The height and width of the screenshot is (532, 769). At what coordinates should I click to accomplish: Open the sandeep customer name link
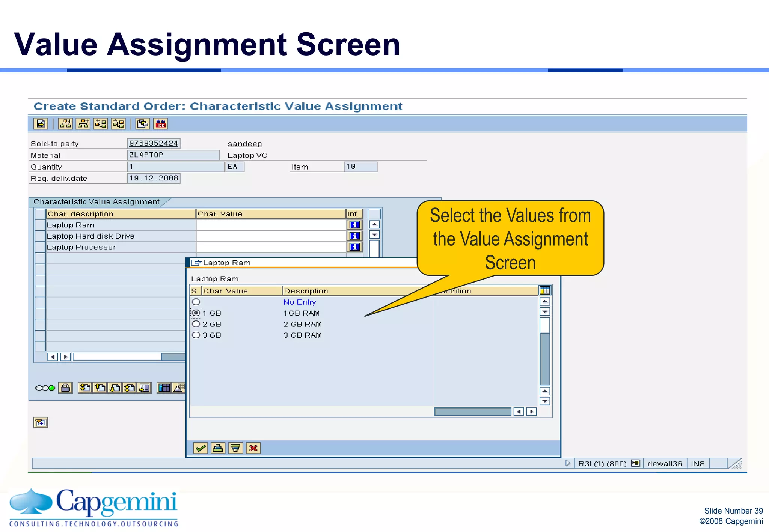tap(245, 144)
